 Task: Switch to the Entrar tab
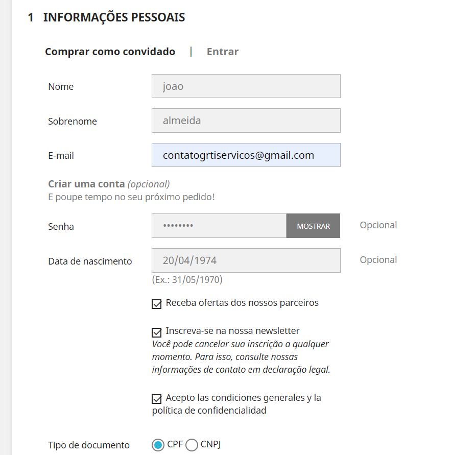click(223, 52)
